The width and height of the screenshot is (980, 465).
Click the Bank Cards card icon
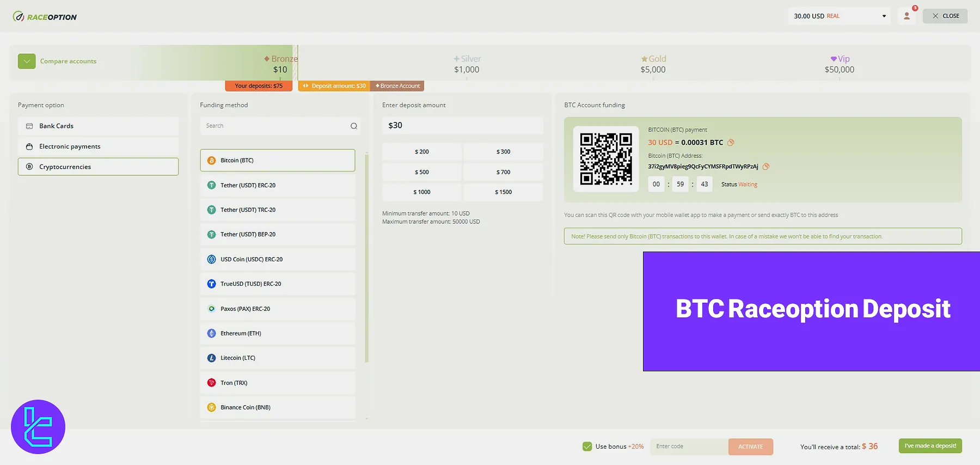coord(29,126)
